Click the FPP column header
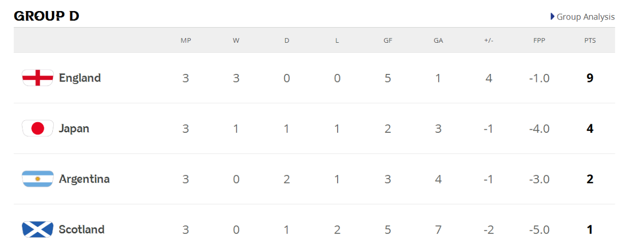This screenshot has width=644, height=245. pyautogui.click(x=539, y=40)
